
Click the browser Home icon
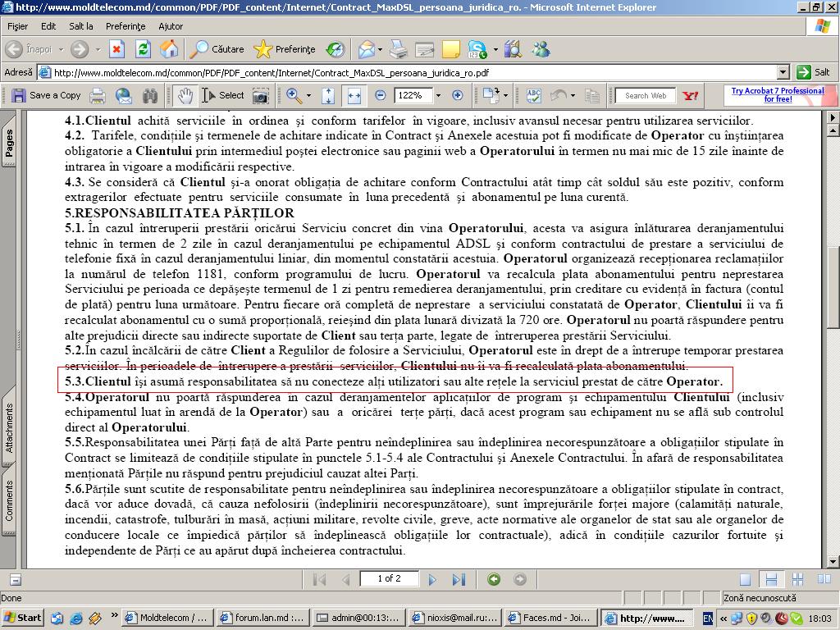169,49
